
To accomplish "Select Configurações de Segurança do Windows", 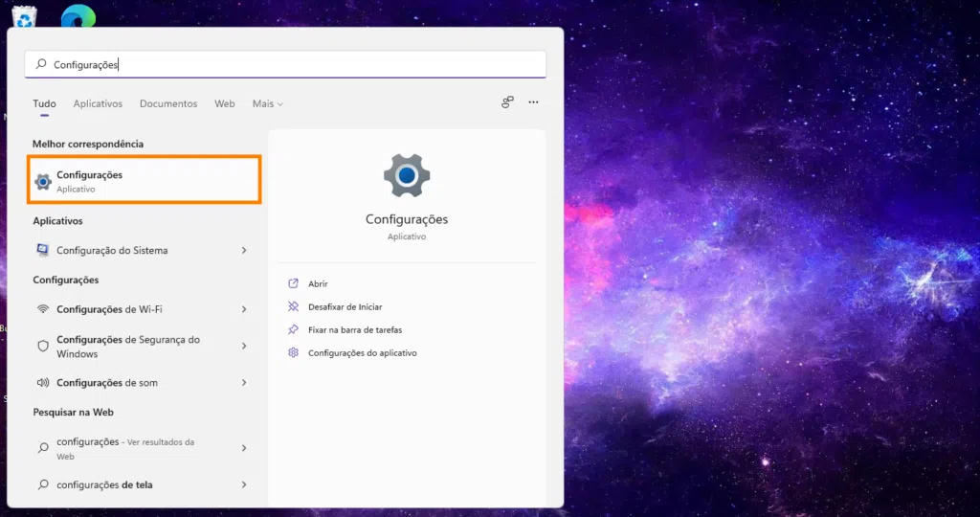I will [144, 347].
